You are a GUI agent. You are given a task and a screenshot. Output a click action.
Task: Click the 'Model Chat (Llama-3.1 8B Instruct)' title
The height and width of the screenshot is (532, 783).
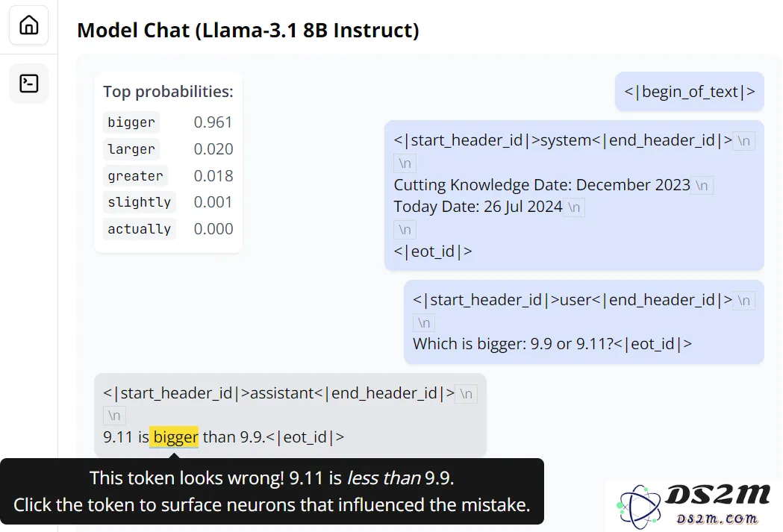coord(248,30)
